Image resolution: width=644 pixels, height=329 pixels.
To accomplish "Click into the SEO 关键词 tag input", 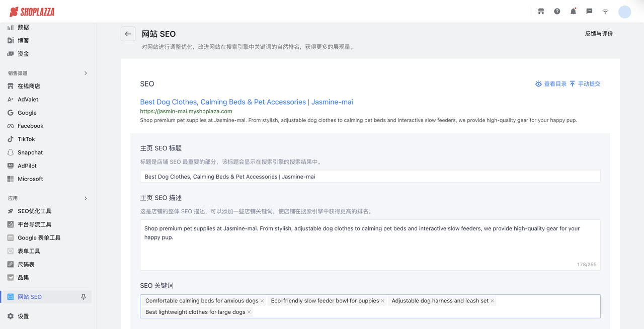I will (x=370, y=306).
